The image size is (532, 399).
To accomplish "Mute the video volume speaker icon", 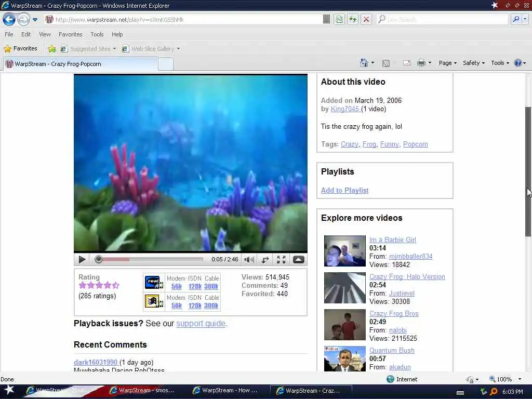I will coord(249,260).
